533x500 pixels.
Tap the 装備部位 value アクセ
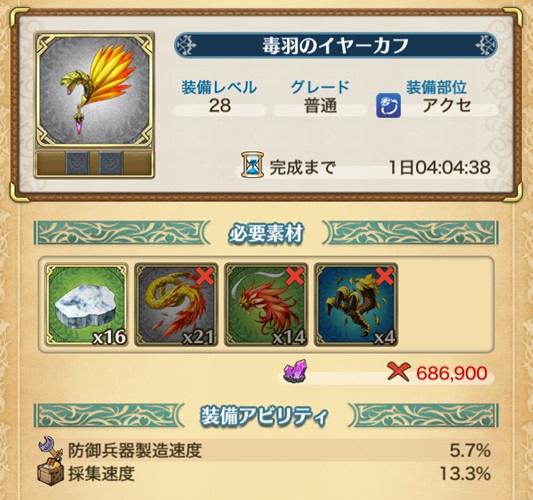tap(447, 106)
